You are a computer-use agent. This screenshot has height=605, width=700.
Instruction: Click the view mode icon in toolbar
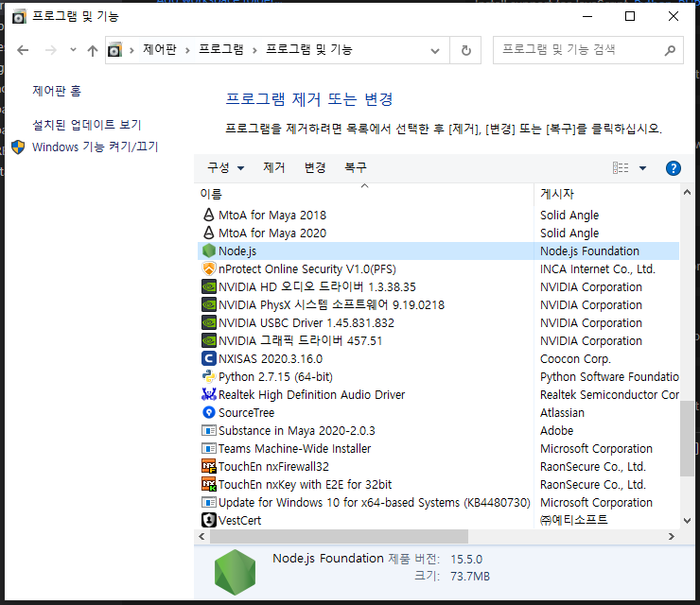point(621,167)
